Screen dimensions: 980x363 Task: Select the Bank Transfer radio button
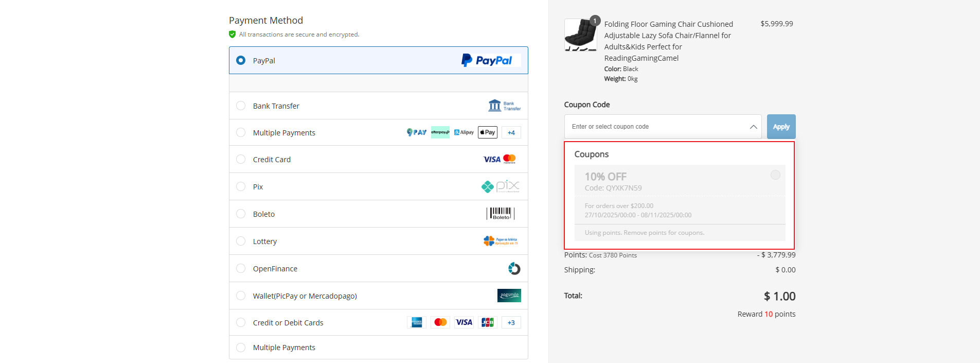pyautogui.click(x=241, y=106)
